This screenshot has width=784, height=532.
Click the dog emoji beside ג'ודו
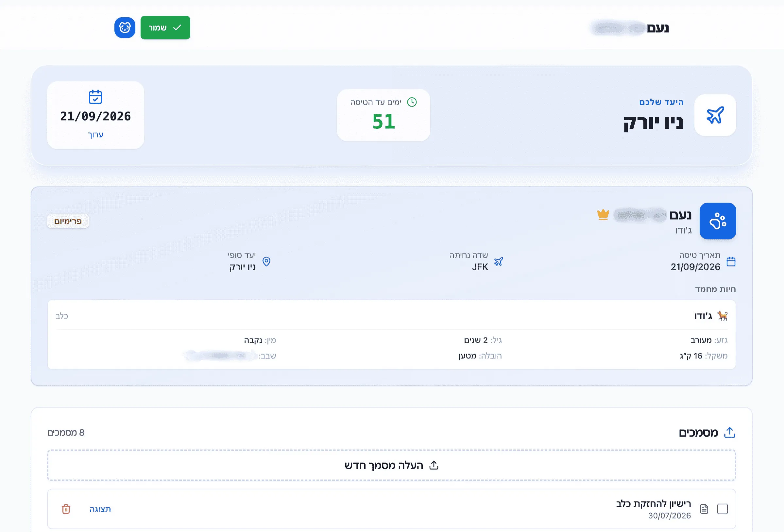click(723, 316)
